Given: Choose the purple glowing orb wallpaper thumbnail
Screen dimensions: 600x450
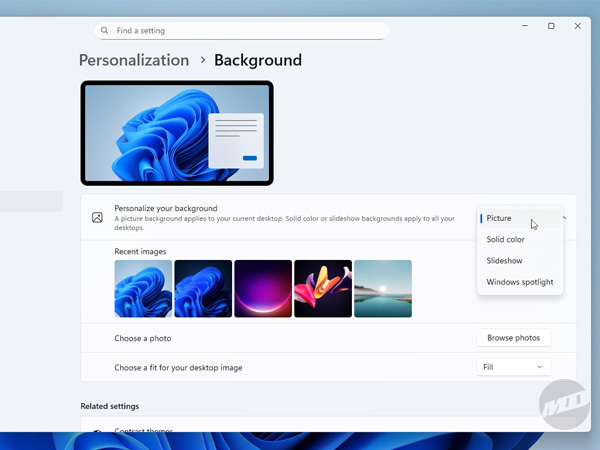Looking at the screenshot, I should (x=263, y=289).
